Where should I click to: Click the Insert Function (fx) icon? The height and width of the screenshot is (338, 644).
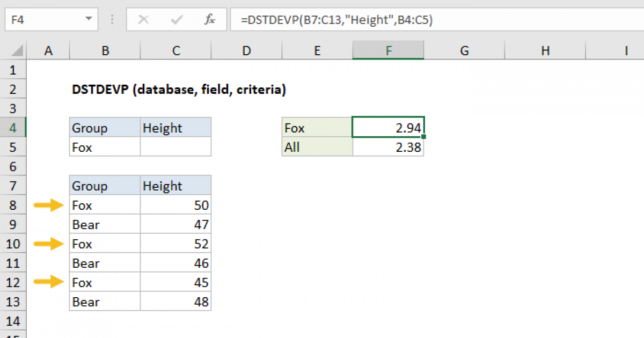click(x=209, y=19)
